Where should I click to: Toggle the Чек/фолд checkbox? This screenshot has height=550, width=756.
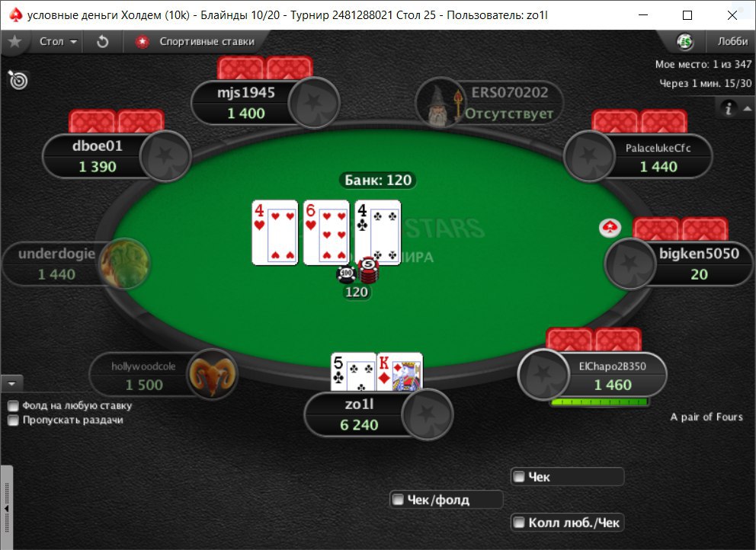coord(398,500)
